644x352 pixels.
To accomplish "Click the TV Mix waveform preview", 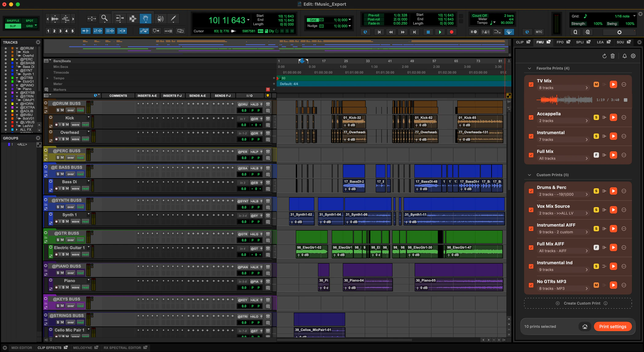I will (564, 100).
